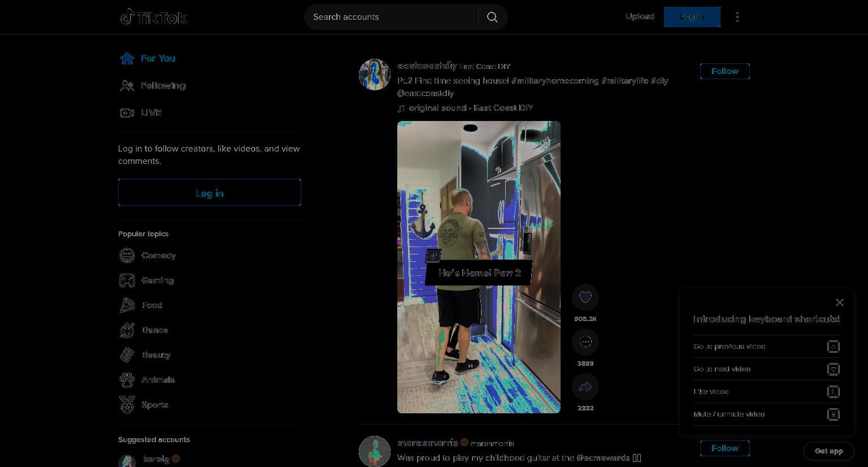This screenshot has width=868, height=467.
Task: Click the Gaming controller icon
Action: (x=127, y=280)
